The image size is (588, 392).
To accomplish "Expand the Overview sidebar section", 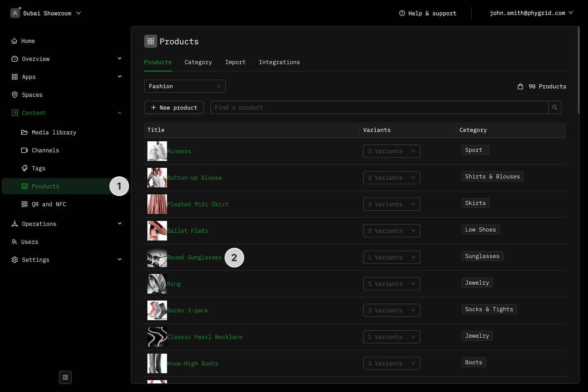I will coord(119,59).
